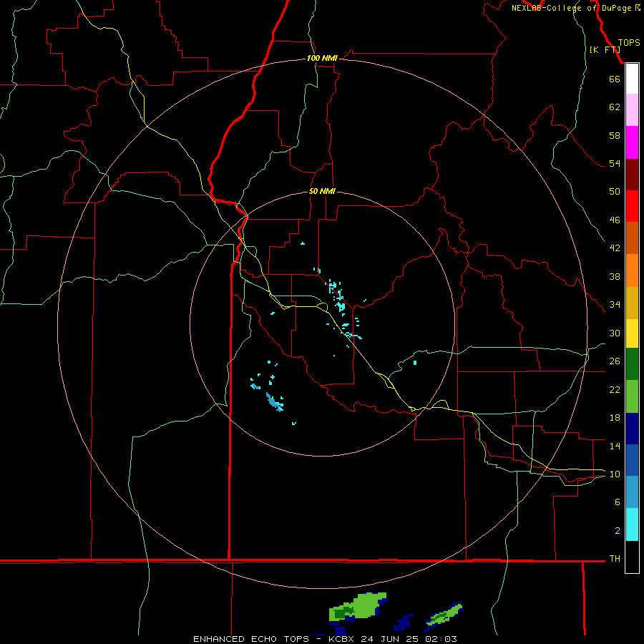
Task: Click the black TH threshold swatch
Action: coord(632,557)
